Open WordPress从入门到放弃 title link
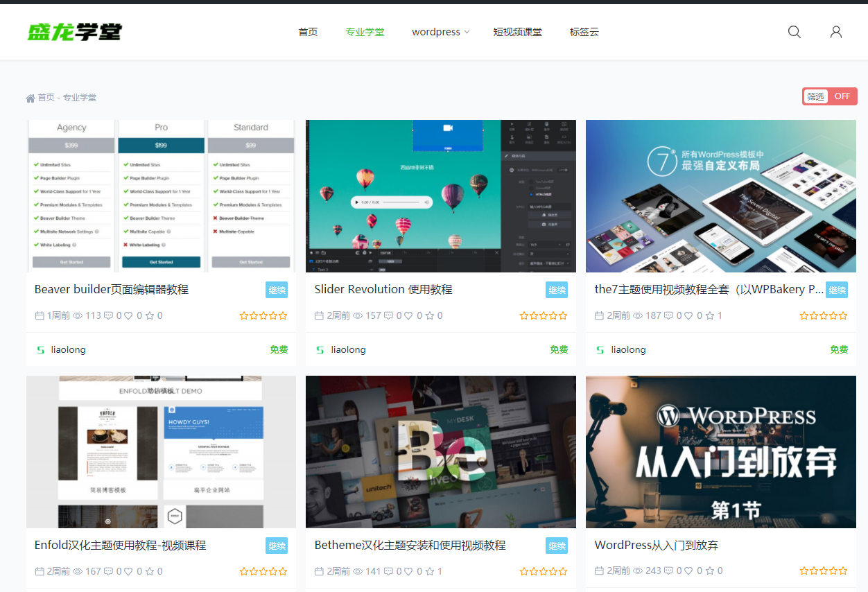The height and width of the screenshot is (592, 868). [x=657, y=546]
